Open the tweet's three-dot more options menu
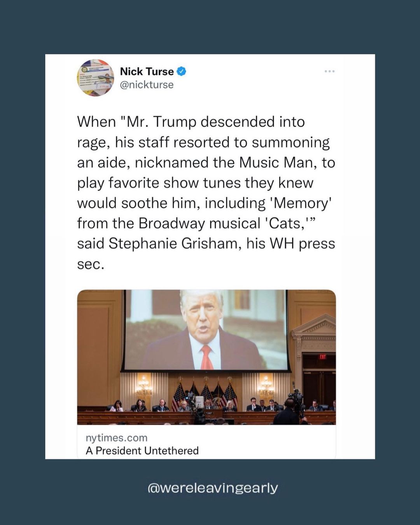 [x=329, y=71]
